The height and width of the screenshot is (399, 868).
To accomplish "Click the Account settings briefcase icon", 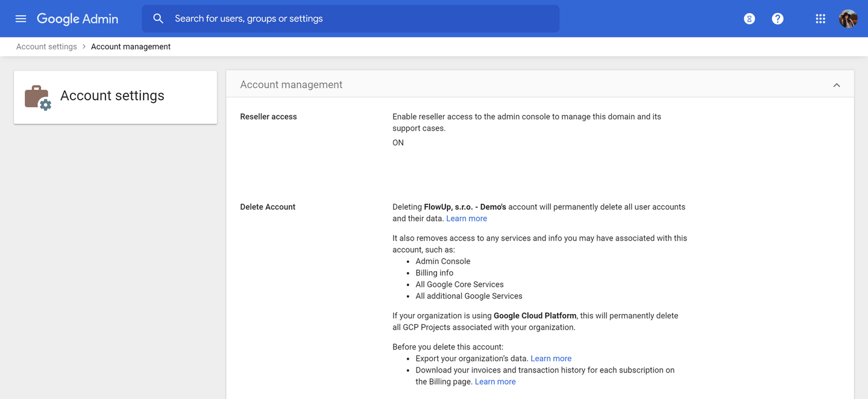I will (x=37, y=97).
